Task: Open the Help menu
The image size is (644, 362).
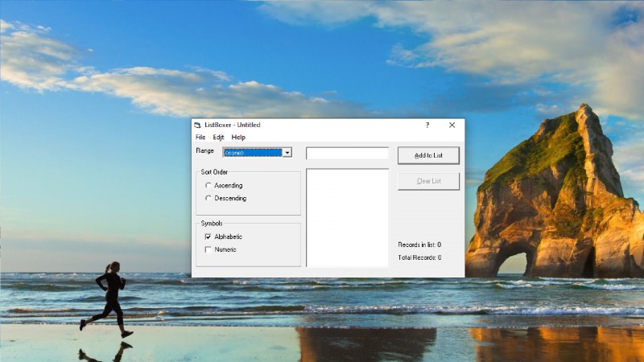Action: [238, 137]
